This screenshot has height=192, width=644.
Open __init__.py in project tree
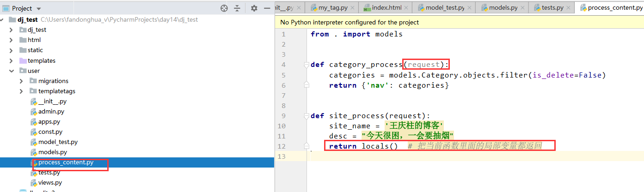[52, 101]
